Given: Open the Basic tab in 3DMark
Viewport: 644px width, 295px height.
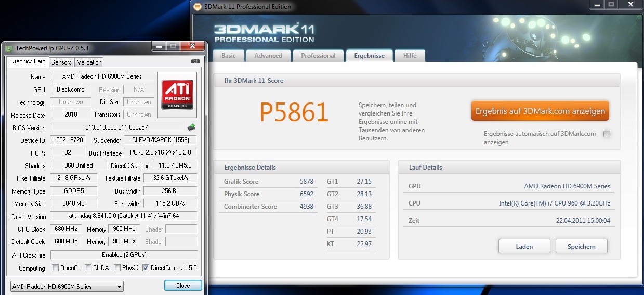Looking at the screenshot, I should (x=229, y=56).
